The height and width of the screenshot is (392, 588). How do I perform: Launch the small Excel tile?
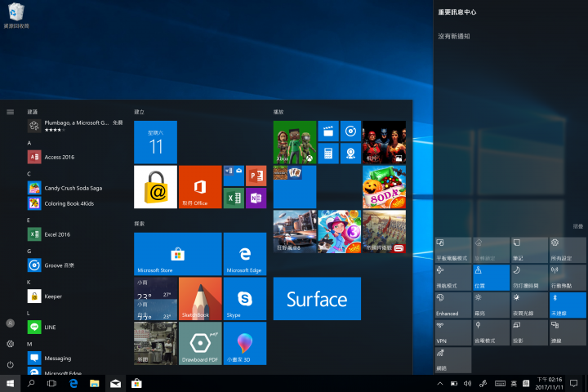click(x=234, y=198)
